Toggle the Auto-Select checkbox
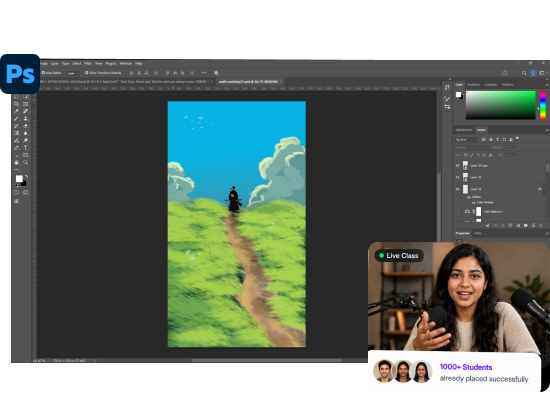Viewport: 550px width, 407px height. [x=43, y=73]
